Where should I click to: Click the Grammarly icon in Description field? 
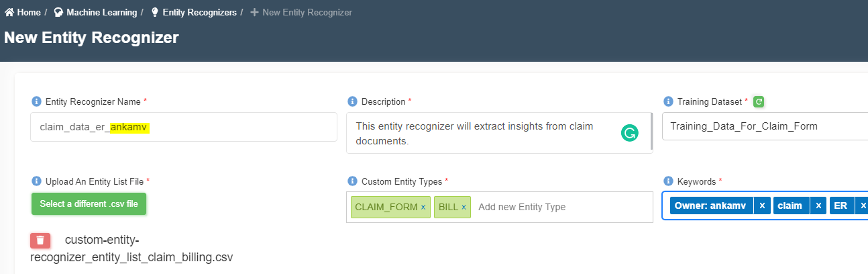(629, 133)
